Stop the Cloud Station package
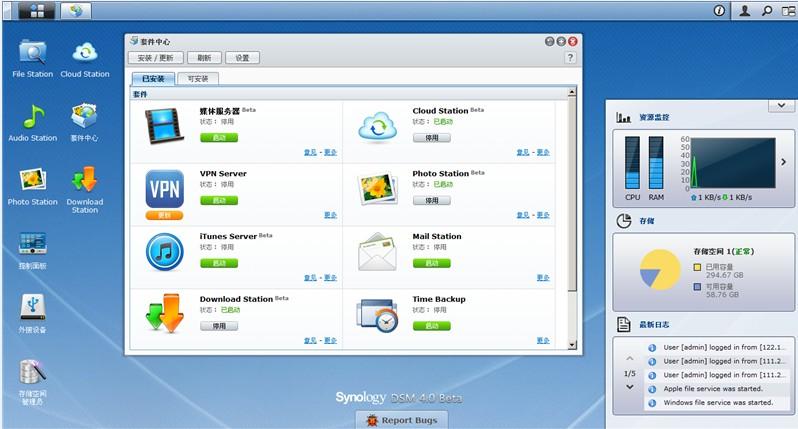798x429 pixels. pos(432,137)
